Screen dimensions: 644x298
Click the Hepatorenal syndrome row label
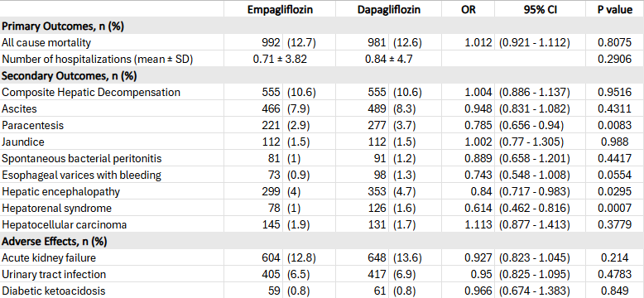coord(56,208)
